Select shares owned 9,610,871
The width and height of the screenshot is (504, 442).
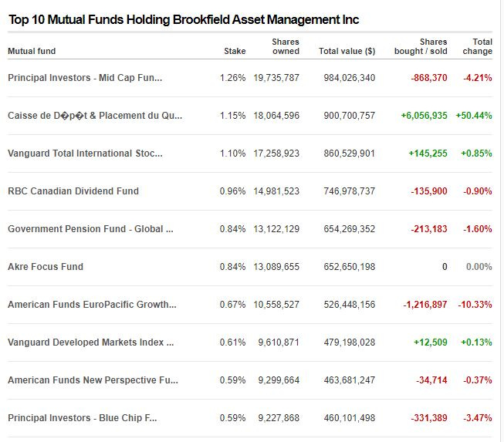pyautogui.click(x=279, y=342)
